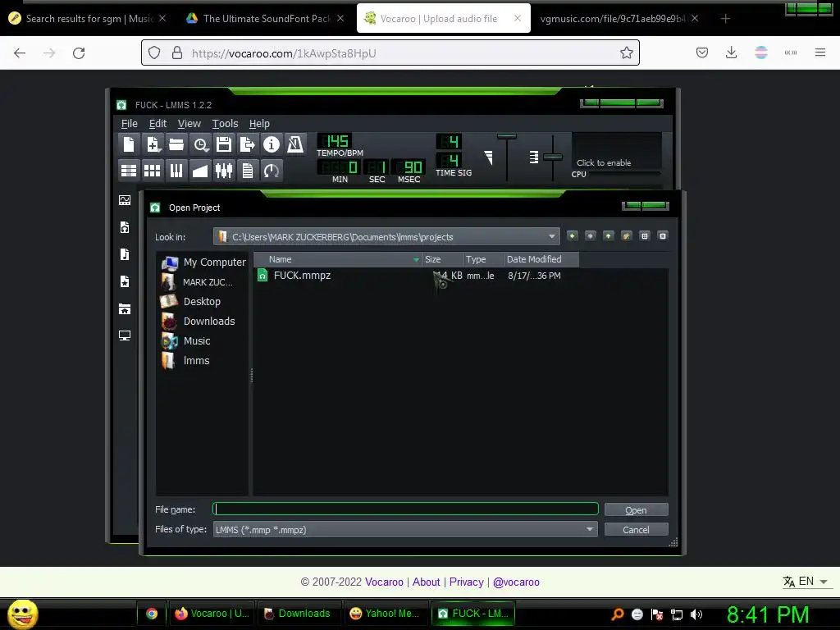Screen dimensions: 840x630
Task: Show the Controller Rack dial icon
Action: [271, 171]
